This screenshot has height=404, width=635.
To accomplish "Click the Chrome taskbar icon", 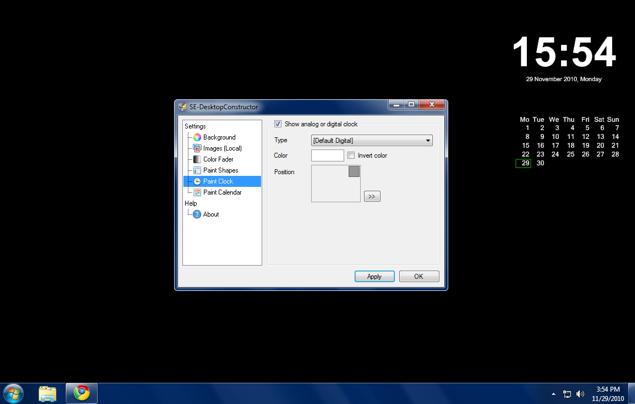I will click(x=81, y=393).
